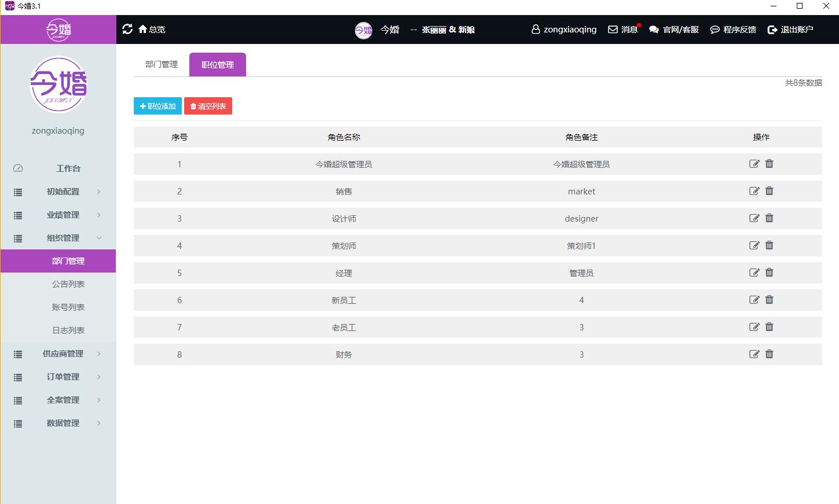
Task: Expand the 供应商管理 sidebar menu
Action: pos(58,354)
